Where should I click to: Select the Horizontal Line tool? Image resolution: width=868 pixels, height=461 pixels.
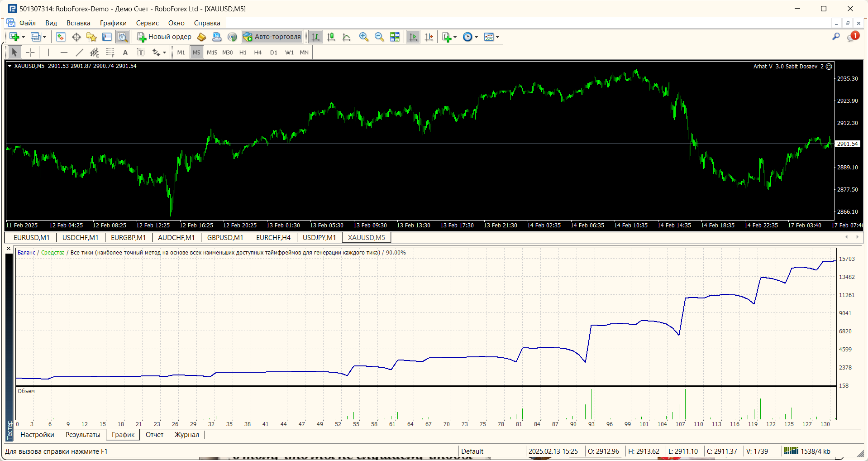pos(64,53)
